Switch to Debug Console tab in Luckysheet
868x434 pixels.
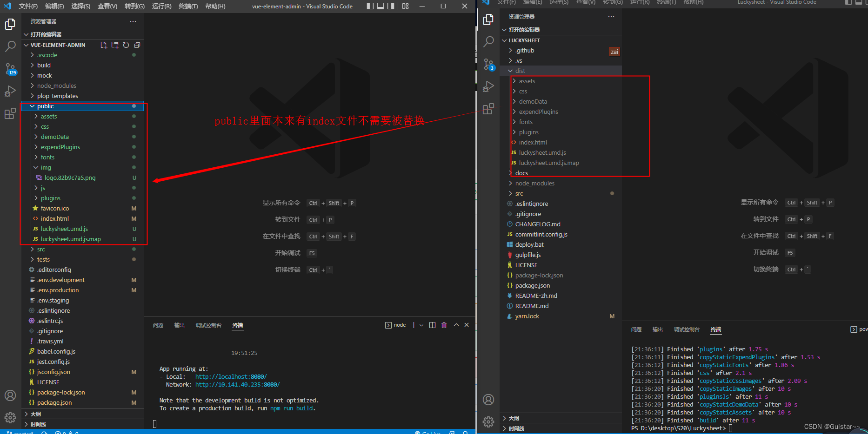point(687,329)
